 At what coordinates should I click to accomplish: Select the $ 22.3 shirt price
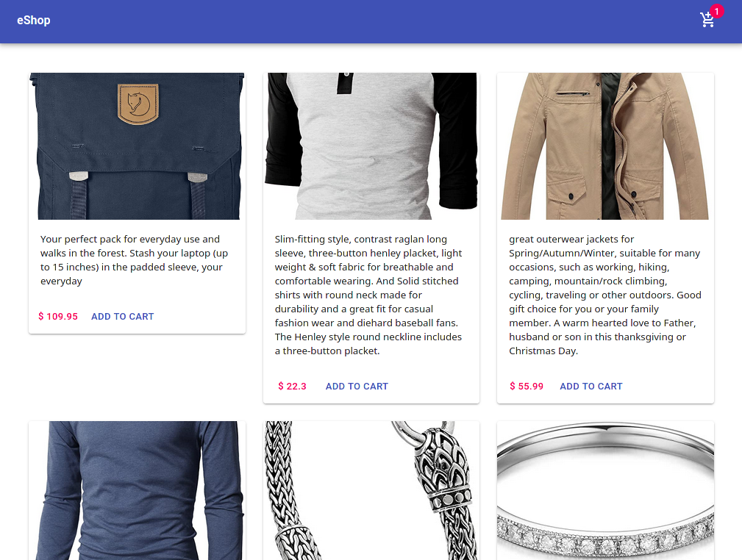292,387
